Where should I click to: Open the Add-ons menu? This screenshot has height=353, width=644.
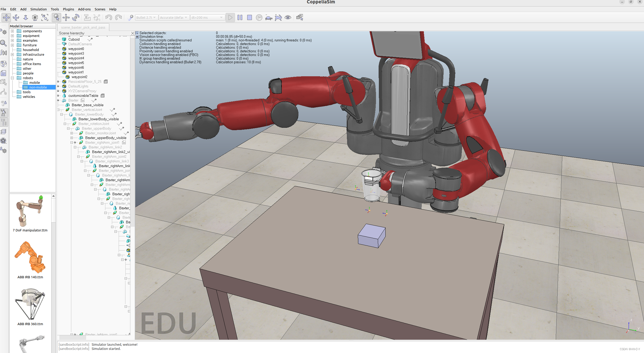point(84,9)
